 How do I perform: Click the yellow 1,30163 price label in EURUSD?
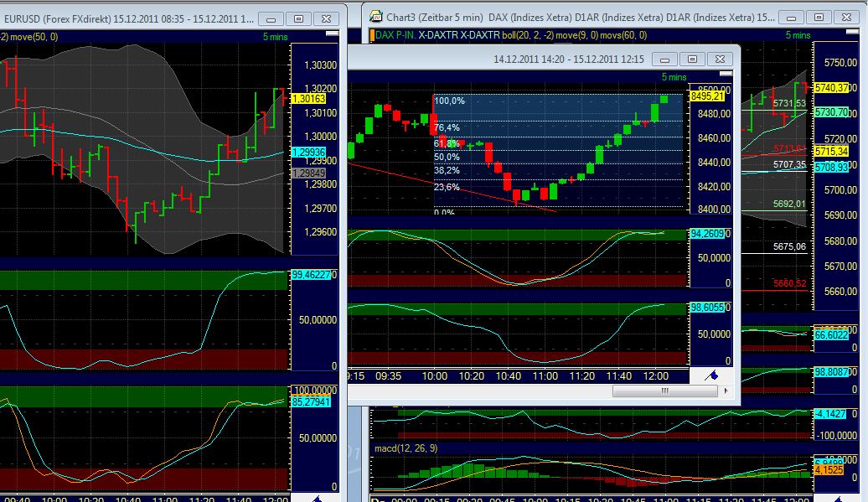coord(308,99)
